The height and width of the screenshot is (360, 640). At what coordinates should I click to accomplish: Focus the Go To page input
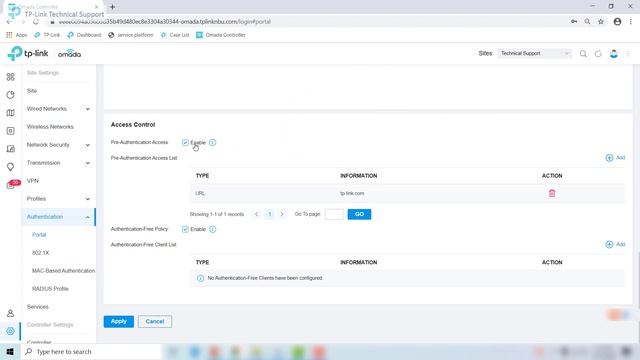(334, 214)
